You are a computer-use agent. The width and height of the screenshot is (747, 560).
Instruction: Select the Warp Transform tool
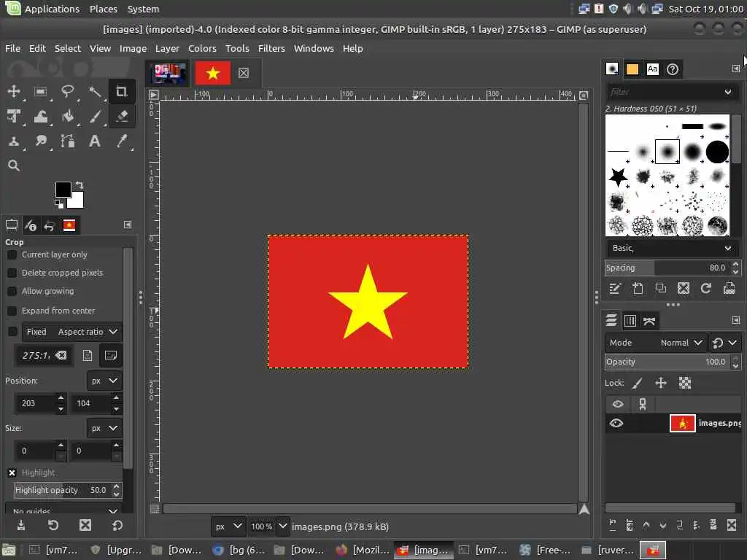(41, 116)
